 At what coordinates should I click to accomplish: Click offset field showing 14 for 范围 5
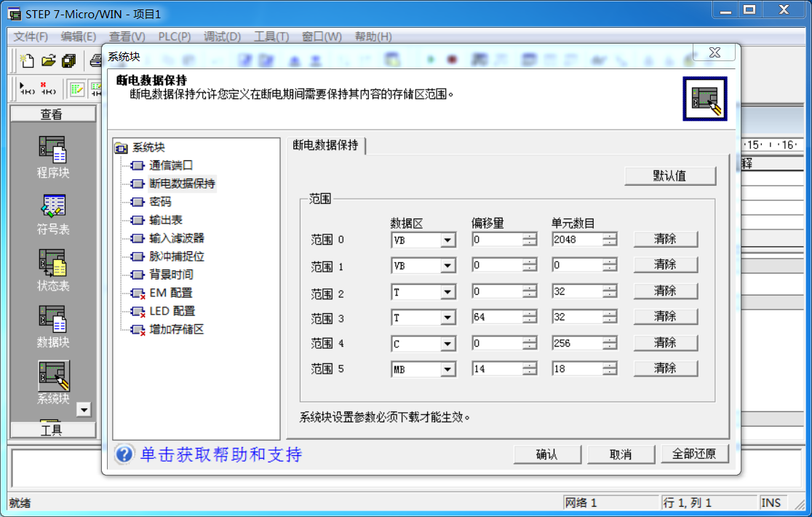coord(498,369)
